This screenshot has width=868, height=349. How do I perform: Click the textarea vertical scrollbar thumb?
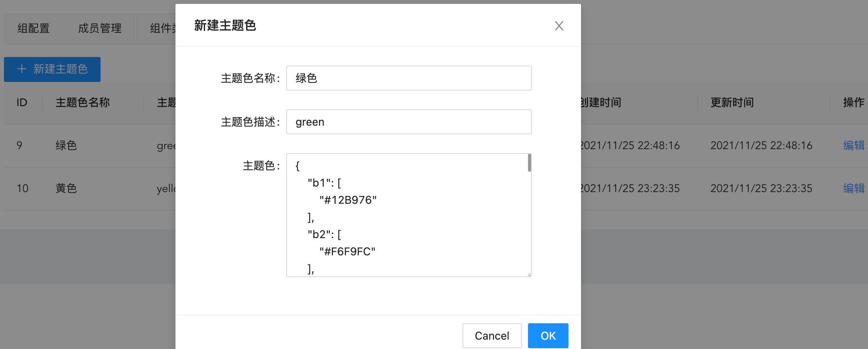click(x=529, y=163)
